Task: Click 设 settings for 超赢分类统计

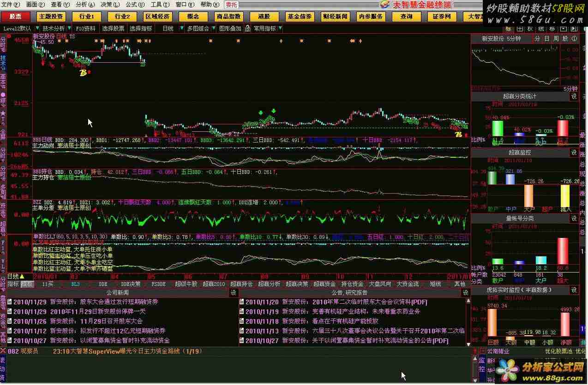Action: (574, 96)
